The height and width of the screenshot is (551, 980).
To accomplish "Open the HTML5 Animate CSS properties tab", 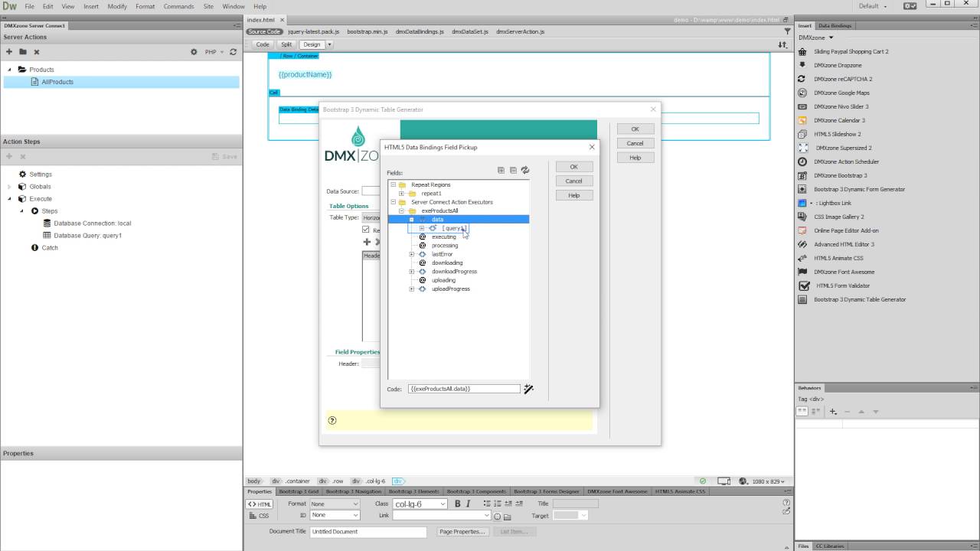I will coord(680,491).
